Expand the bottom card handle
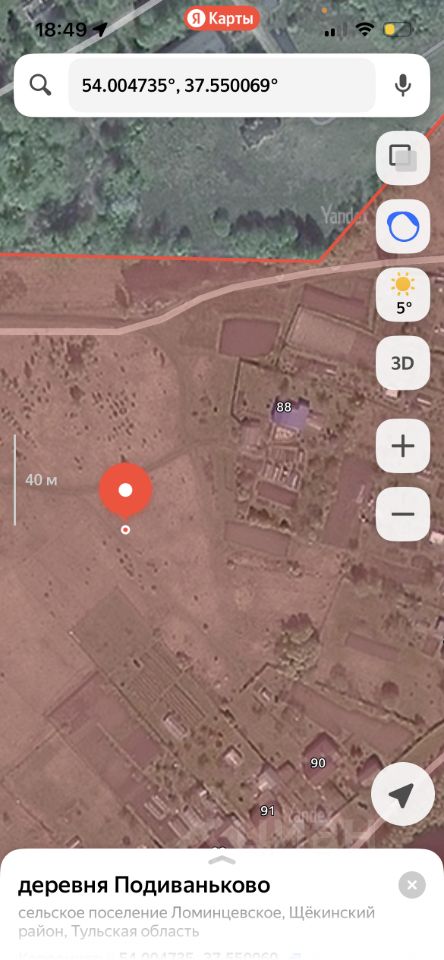The height and width of the screenshot is (960, 444). 222,860
